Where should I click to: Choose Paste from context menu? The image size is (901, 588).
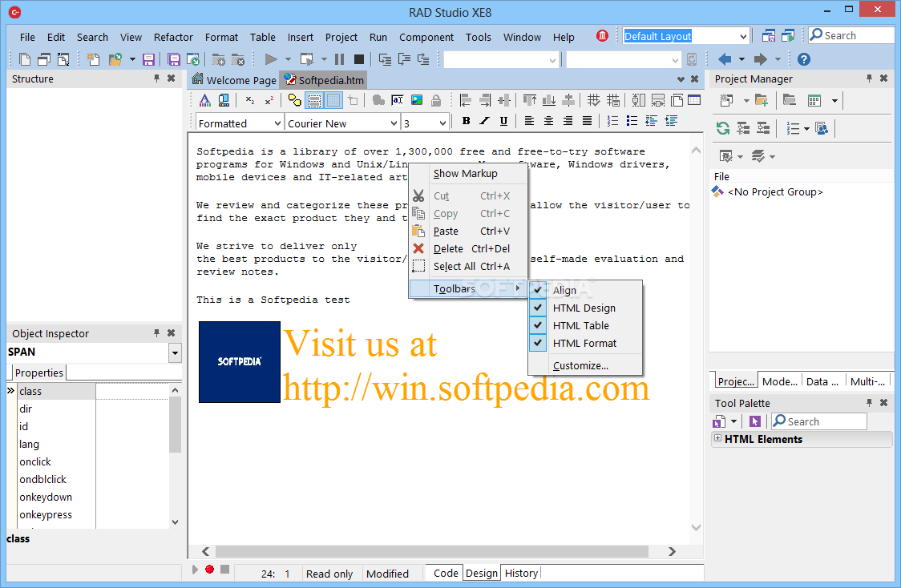[468, 232]
